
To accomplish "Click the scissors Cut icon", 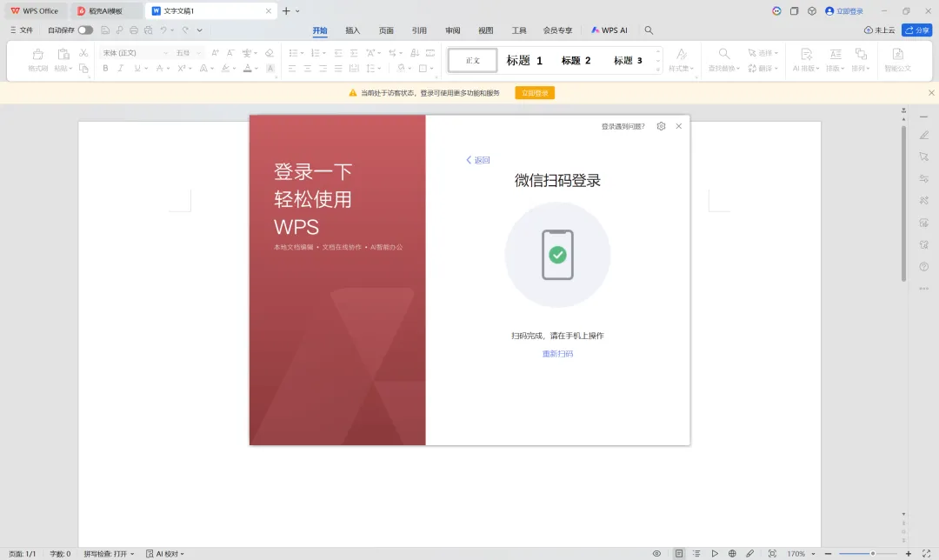I will pos(83,53).
